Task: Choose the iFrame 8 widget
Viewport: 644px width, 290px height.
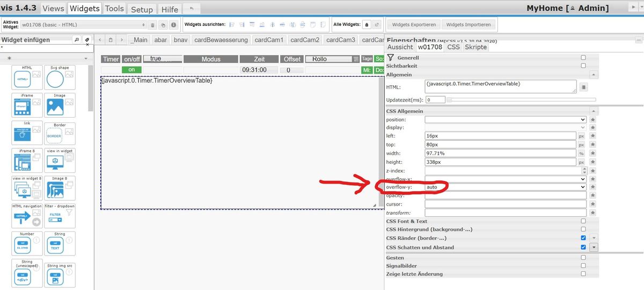Action: 27,160
